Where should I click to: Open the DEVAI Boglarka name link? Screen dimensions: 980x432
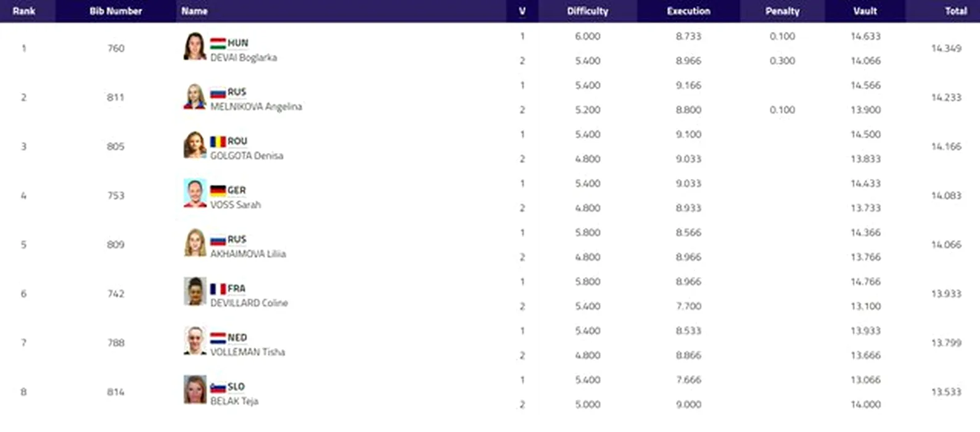244,57
